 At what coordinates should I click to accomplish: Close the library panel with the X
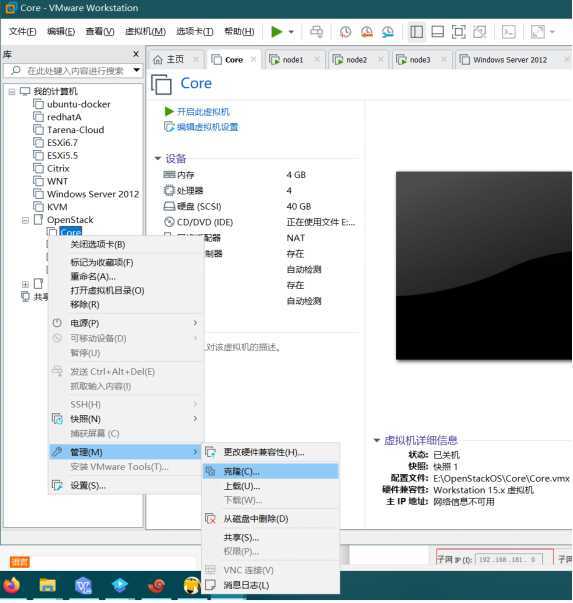coord(136,54)
